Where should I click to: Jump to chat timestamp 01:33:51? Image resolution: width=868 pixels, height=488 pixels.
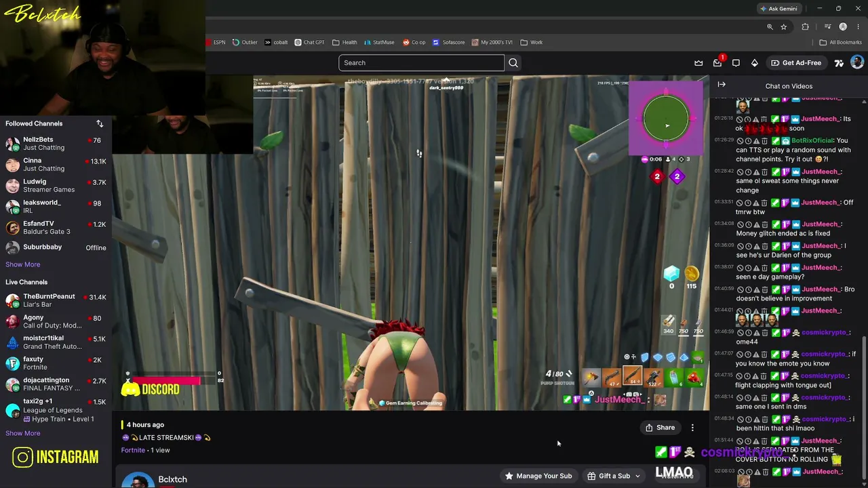[x=724, y=202]
